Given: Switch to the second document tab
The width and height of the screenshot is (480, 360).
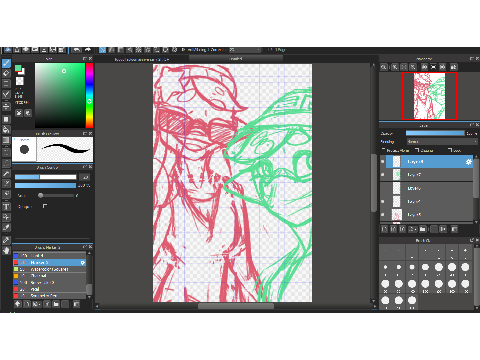Looking at the screenshot, I should (x=236, y=59).
